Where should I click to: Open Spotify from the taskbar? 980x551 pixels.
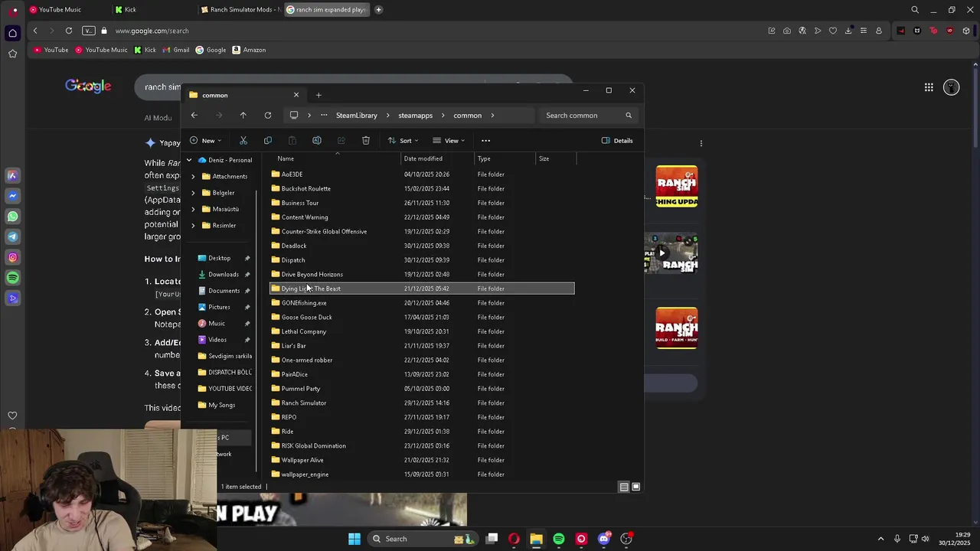(559, 539)
